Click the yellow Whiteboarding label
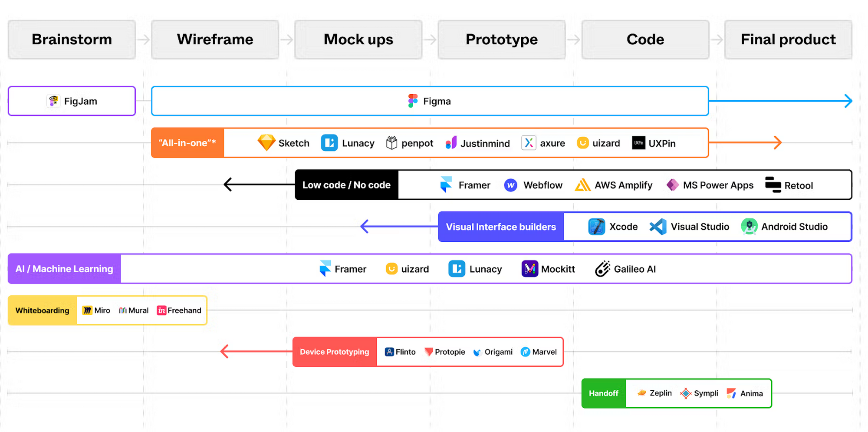 (43, 310)
